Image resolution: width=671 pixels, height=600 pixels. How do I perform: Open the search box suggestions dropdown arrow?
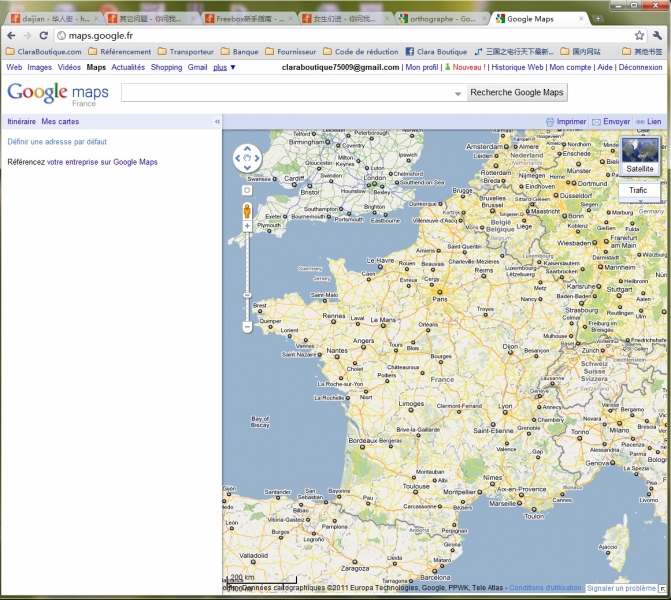(x=458, y=93)
